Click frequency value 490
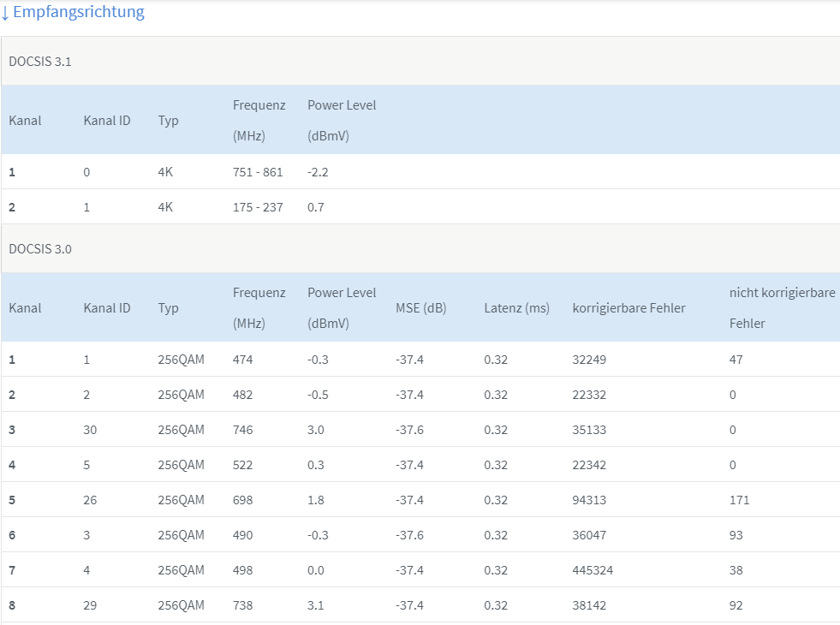This screenshot has width=840, height=625. 242,535
